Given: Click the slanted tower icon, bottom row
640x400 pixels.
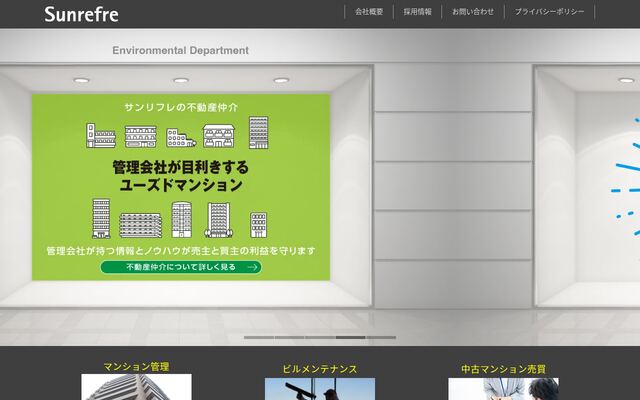Looking at the screenshot, I should [219, 220].
